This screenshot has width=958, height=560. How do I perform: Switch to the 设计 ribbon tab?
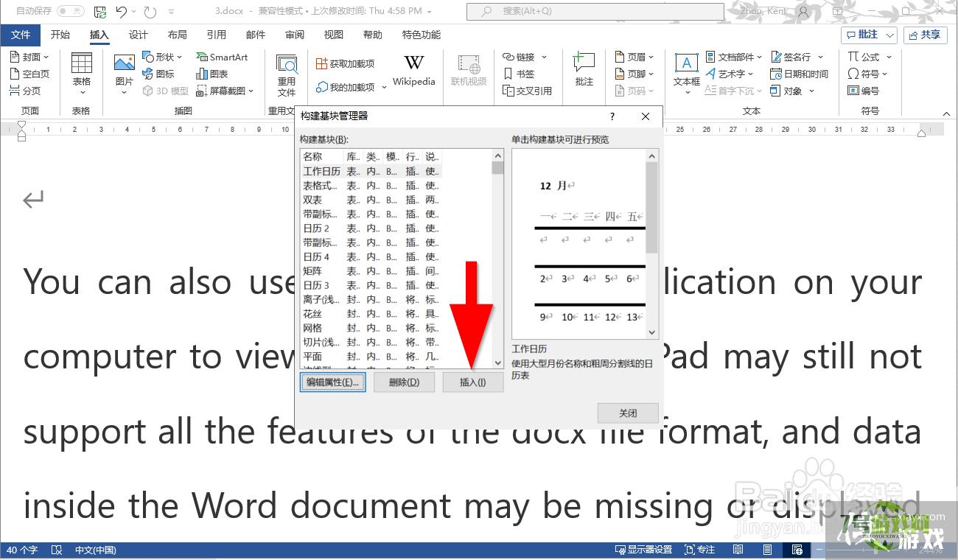point(138,35)
